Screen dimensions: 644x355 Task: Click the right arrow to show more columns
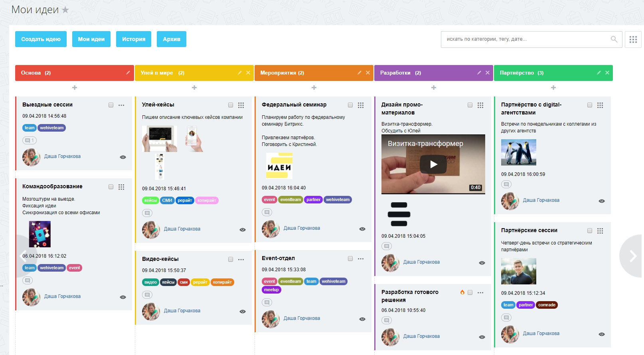coord(633,256)
